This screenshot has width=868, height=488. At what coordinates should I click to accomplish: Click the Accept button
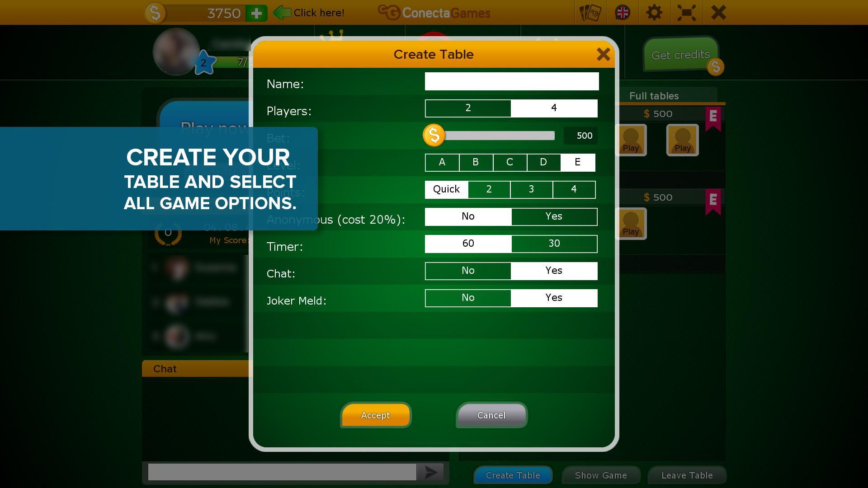coord(375,415)
